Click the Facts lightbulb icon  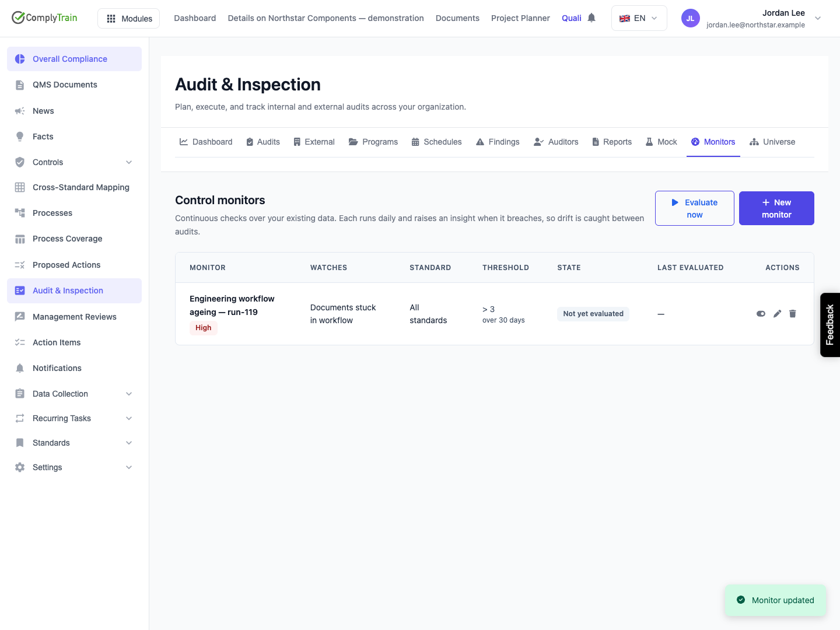20,136
